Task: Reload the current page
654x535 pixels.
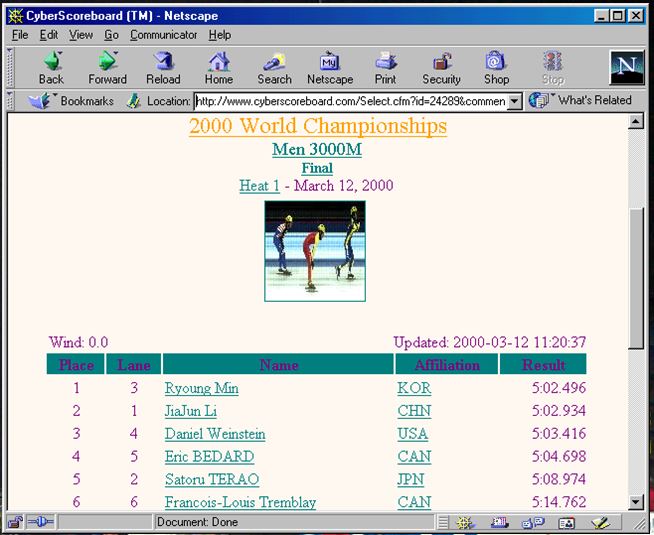Action: pos(164,67)
